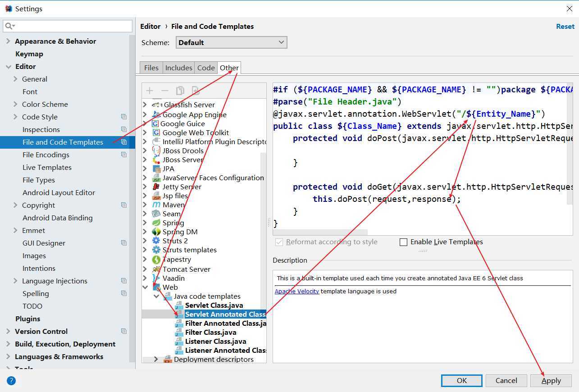Enable Live Templates checkbox
Screen dimensions: 579x392
point(404,242)
